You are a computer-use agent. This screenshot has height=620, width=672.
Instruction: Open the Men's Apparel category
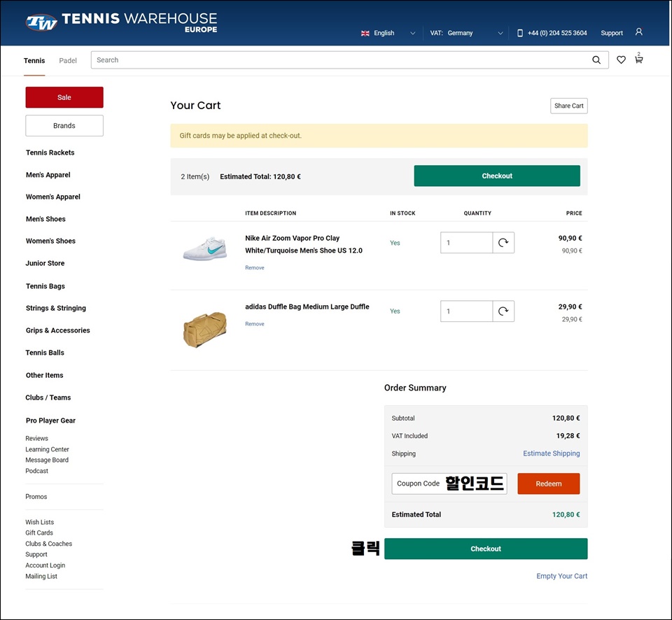(48, 175)
